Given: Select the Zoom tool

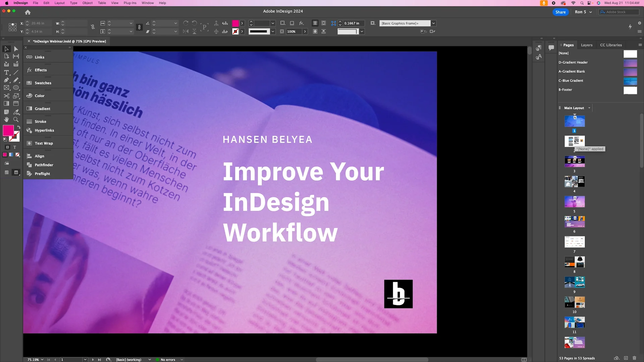Looking at the screenshot, I should click(16, 120).
